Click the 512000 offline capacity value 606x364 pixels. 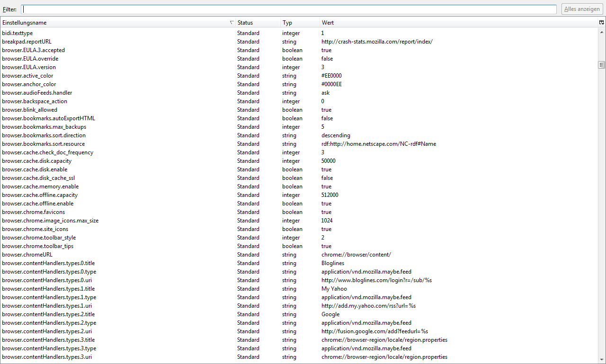pyautogui.click(x=330, y=195)
